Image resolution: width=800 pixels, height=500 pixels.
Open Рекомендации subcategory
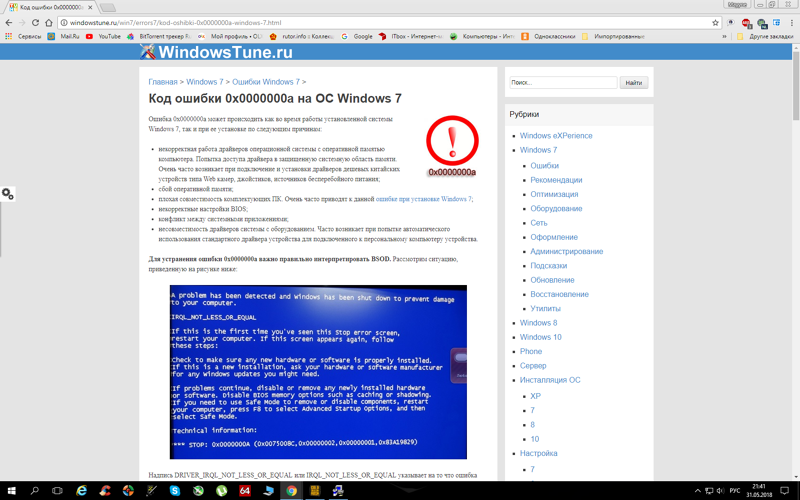click(x=556, y=180)
